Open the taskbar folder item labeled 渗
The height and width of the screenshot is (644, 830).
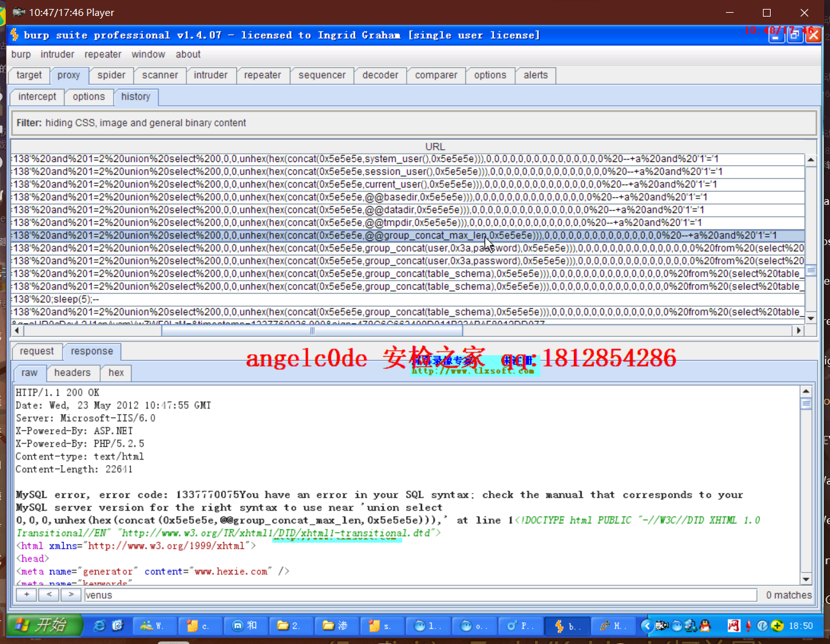[336, 626]
